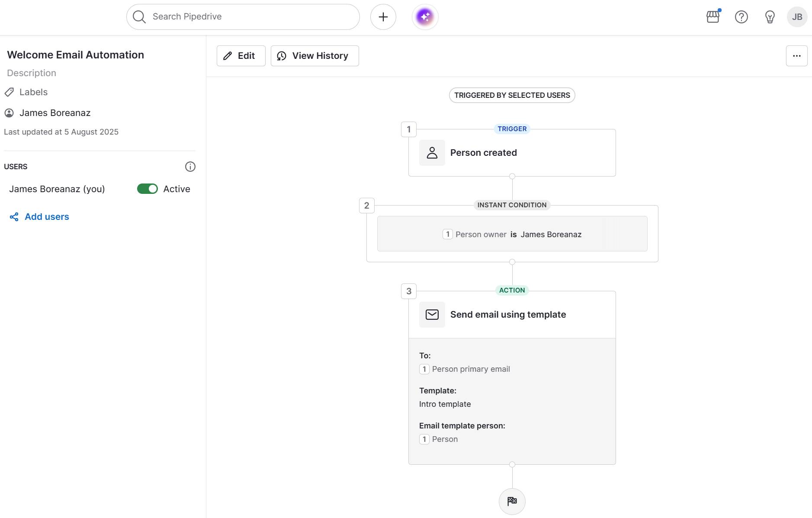The image size is (812, 518).
Task: Open the three-dot more options menu
Action: point(797,56)
